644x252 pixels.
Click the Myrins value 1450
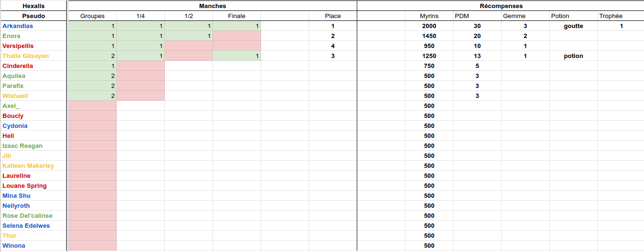coord(429,36)
